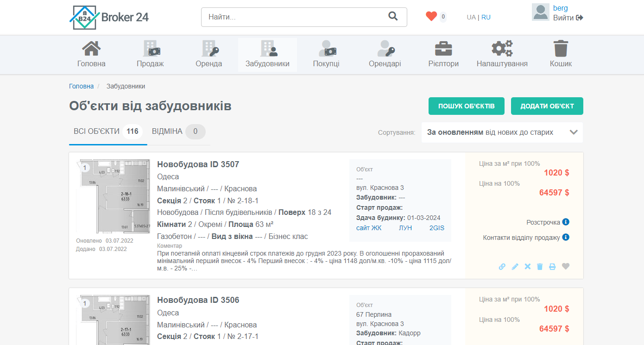Click the X cancel icon for ID 3507
644x345 pixels.
click(x=527, y=267)
